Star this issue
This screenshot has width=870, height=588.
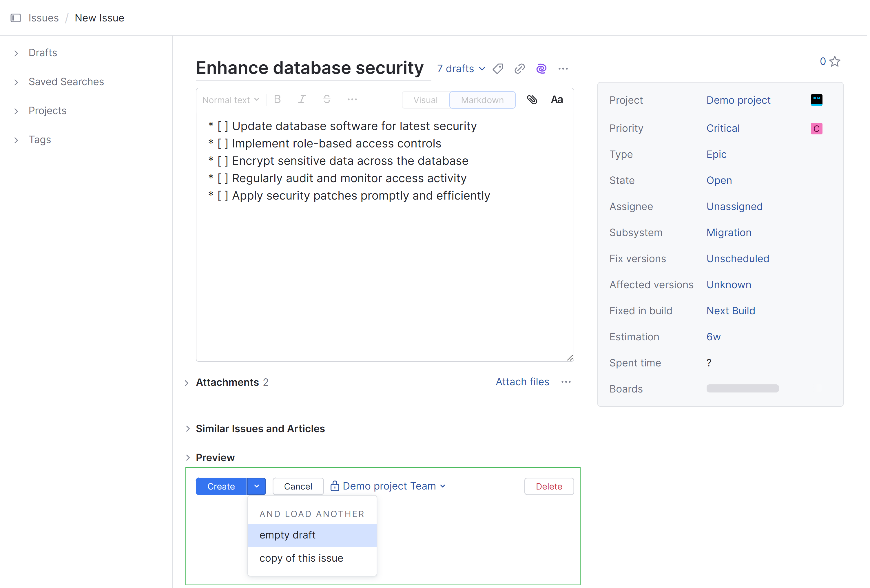click(x=835, y=61)
